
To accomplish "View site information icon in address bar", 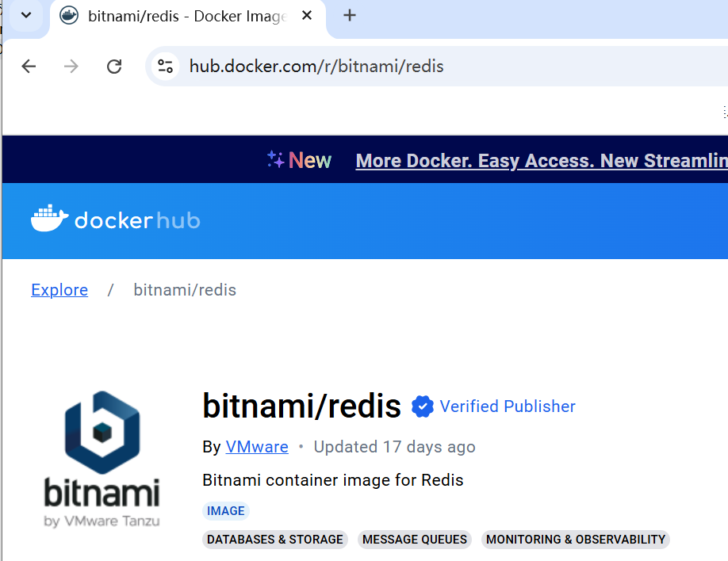I will [x=165, y=67].
